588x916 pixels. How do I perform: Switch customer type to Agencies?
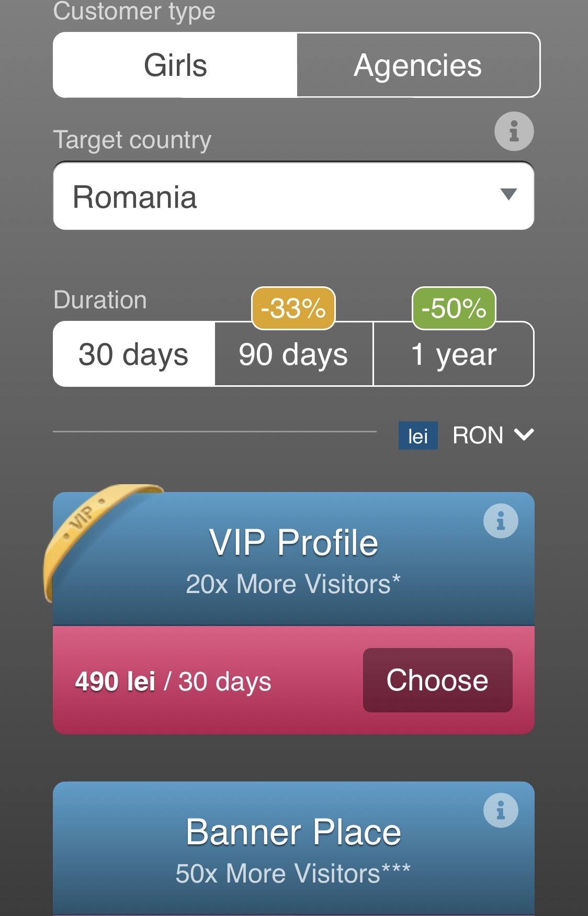(x=418, y=65)
